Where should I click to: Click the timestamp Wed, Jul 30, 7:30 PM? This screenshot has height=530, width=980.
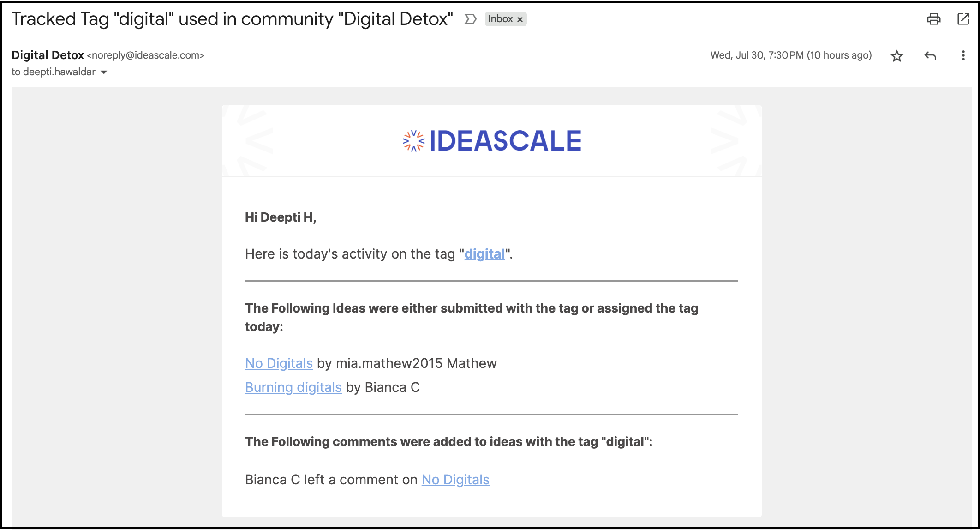[791, 55]
